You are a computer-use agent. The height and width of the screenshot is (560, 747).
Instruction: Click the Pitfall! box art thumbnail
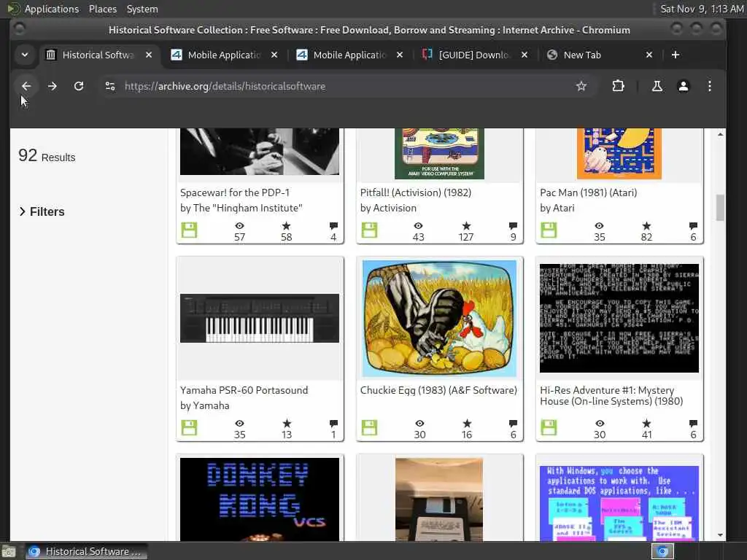tap(439, 153)
